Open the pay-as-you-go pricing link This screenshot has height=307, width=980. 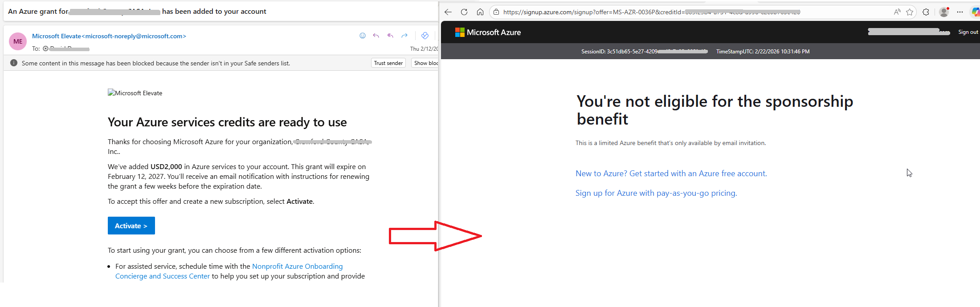656,193
